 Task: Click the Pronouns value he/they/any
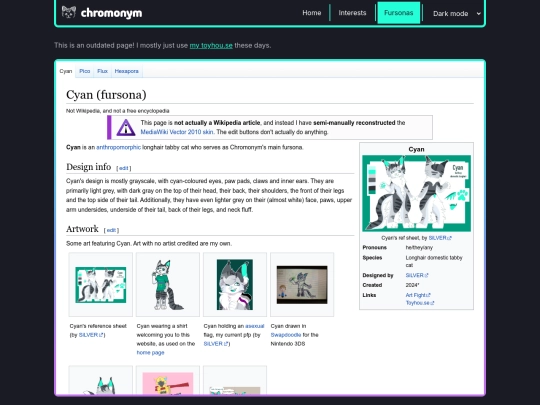pyautogui.click(x=419, y=248)
